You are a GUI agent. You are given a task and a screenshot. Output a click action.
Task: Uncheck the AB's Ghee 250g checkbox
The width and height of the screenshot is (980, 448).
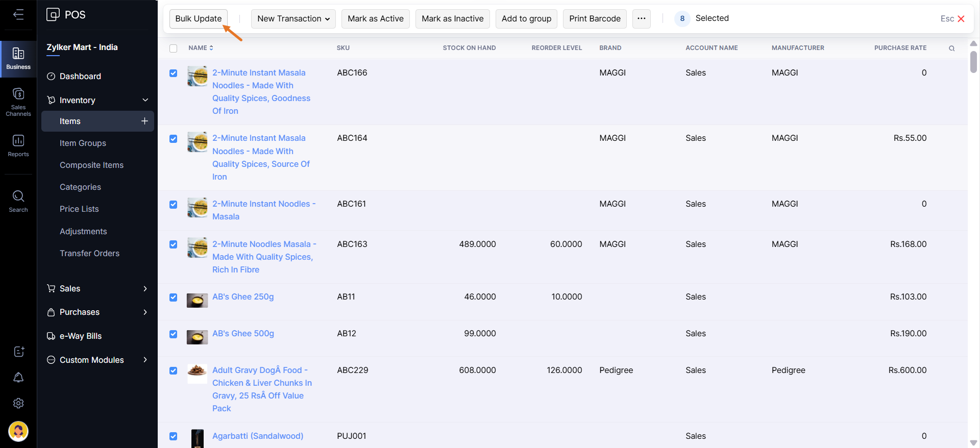click(x=174, y=297)
